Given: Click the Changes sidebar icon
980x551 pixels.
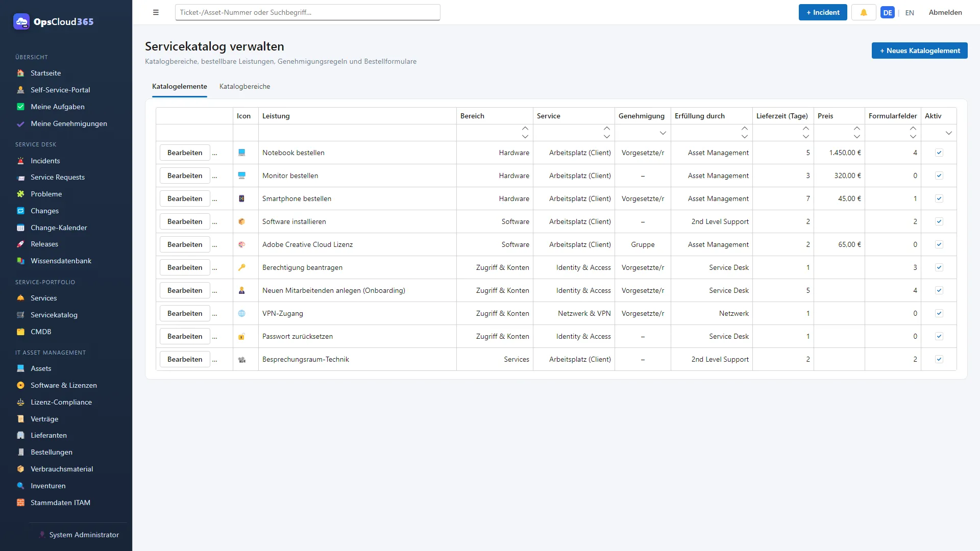Looking at the screenshot, I should [20, 211].
